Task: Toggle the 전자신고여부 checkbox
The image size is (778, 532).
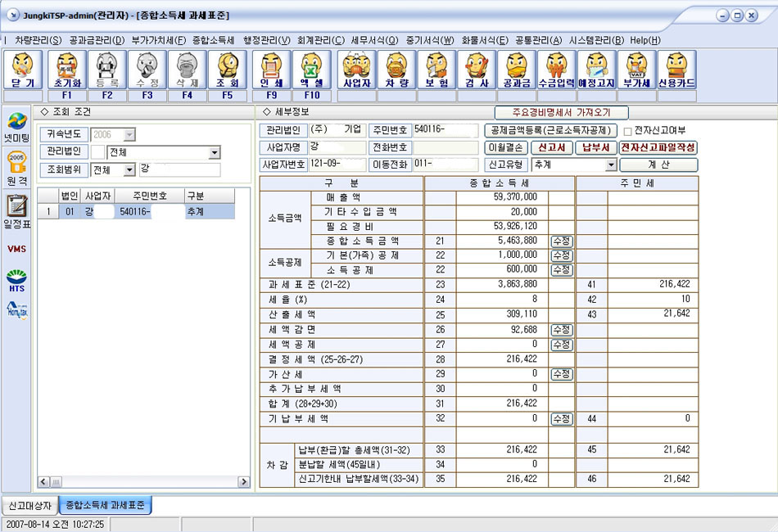Action: pyautogui.click(x=627, y=130)
